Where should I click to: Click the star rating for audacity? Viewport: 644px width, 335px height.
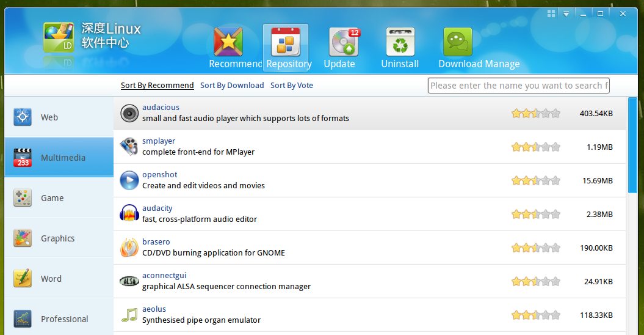click(x=535, y=214)
